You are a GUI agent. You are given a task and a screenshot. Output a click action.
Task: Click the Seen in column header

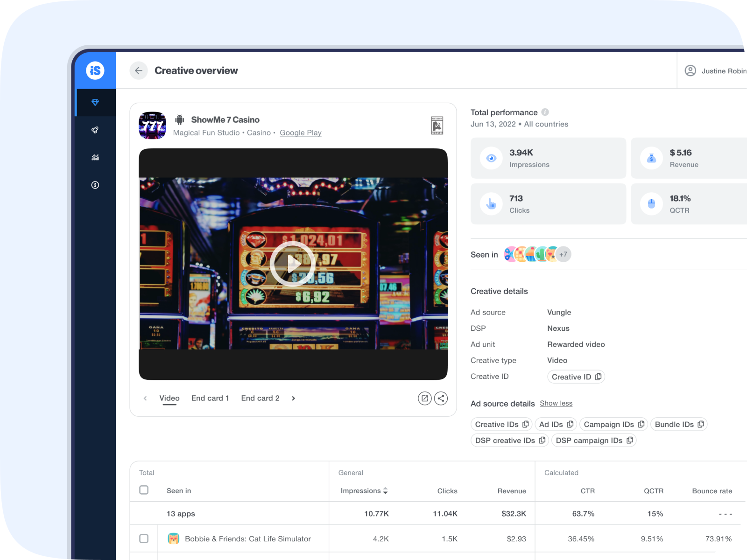tap(179, 491)
